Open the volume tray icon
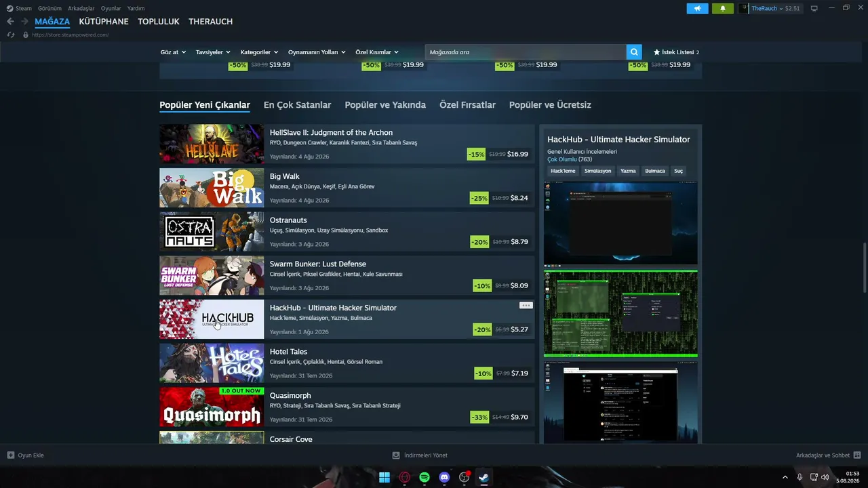868x488 pixels. [x=825, y=477]
